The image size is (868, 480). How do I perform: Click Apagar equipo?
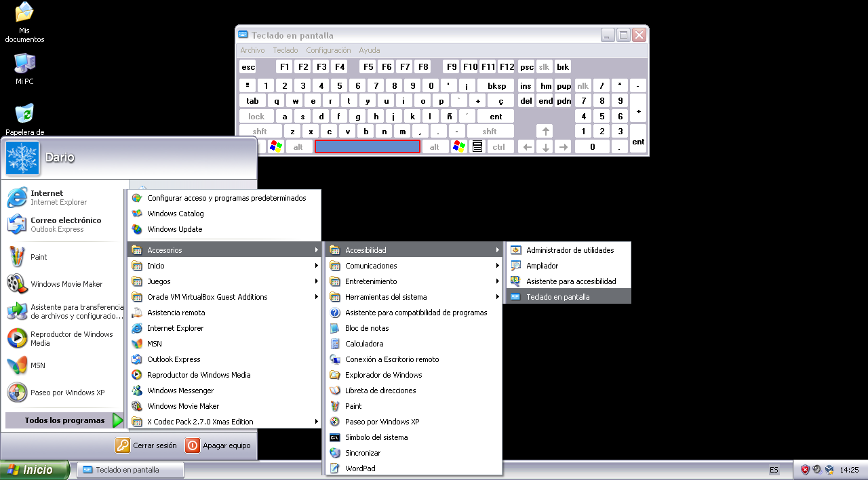[x=218, y=445]
